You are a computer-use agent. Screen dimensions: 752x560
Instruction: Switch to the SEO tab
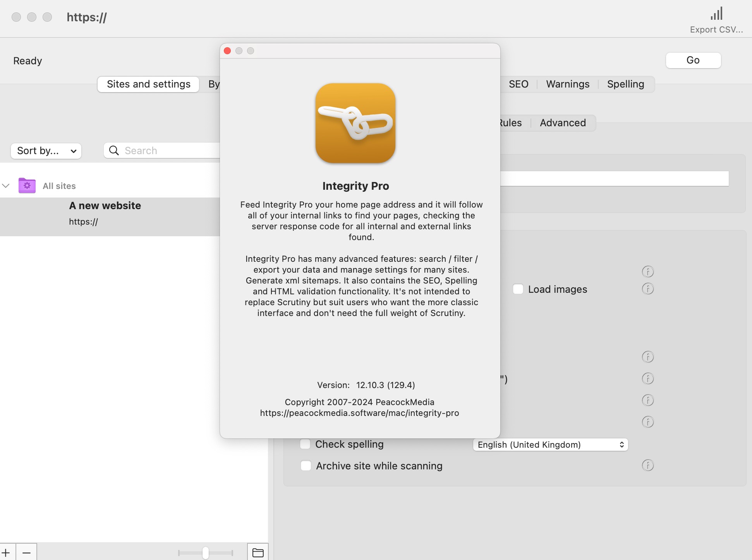point(519,84)
